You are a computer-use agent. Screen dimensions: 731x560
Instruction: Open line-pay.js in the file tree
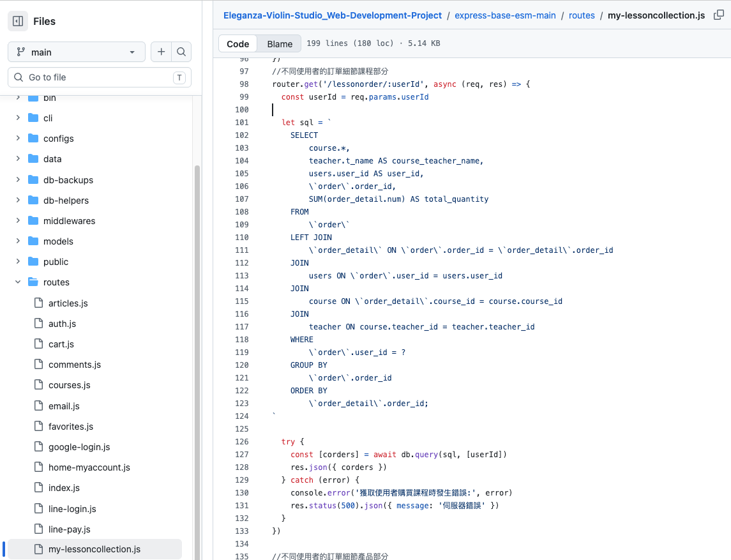point(70,530)
